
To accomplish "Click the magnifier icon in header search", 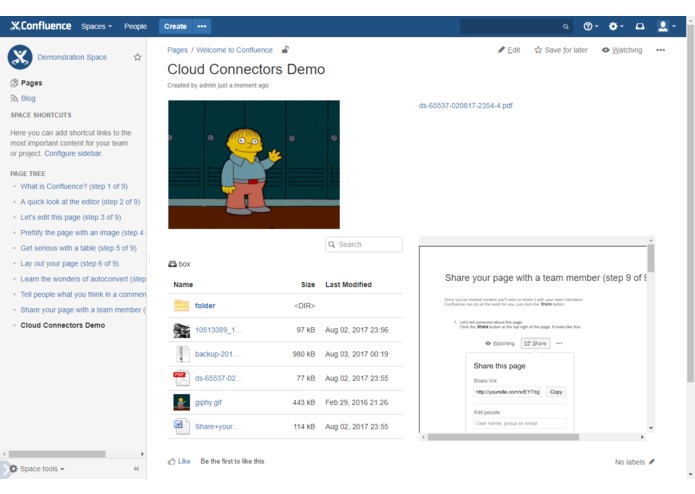I will tap(566, 27).
